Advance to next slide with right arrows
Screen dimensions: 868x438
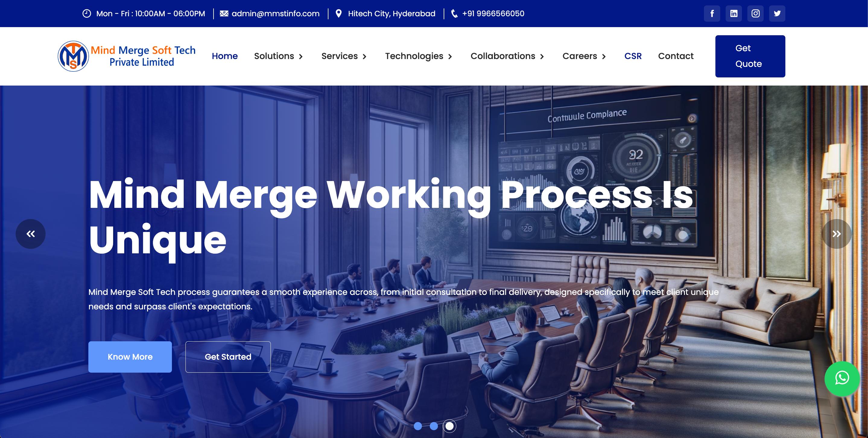tap(836, 234)
